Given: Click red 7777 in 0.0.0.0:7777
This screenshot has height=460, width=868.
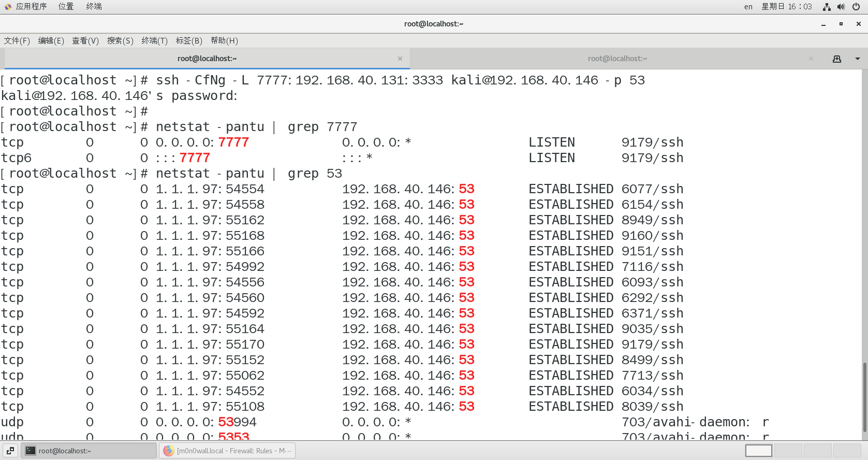Looking at the screenshot, I should pyautogui.click(x=233, y=142).
